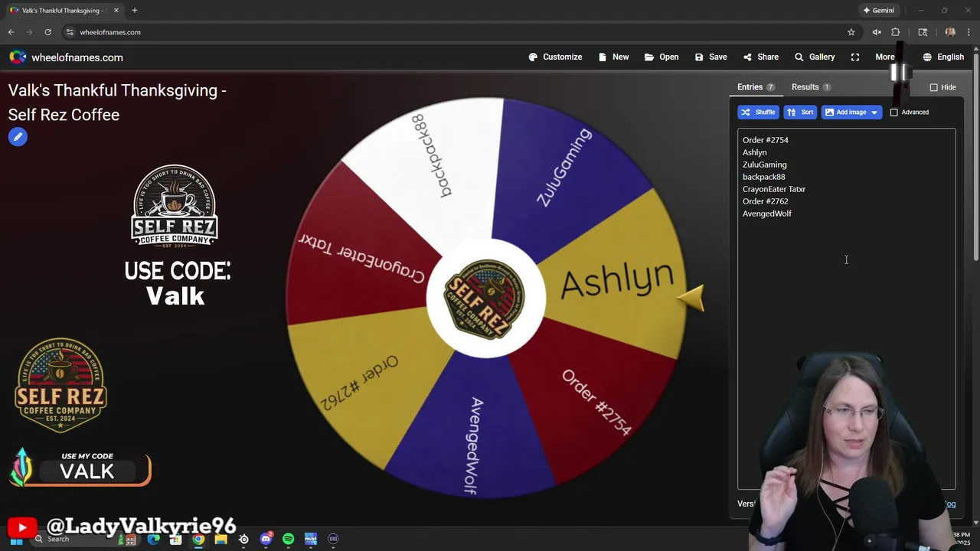Open File Explorer from the taskbar
This screenshot has width=980, height=551.
220,540
